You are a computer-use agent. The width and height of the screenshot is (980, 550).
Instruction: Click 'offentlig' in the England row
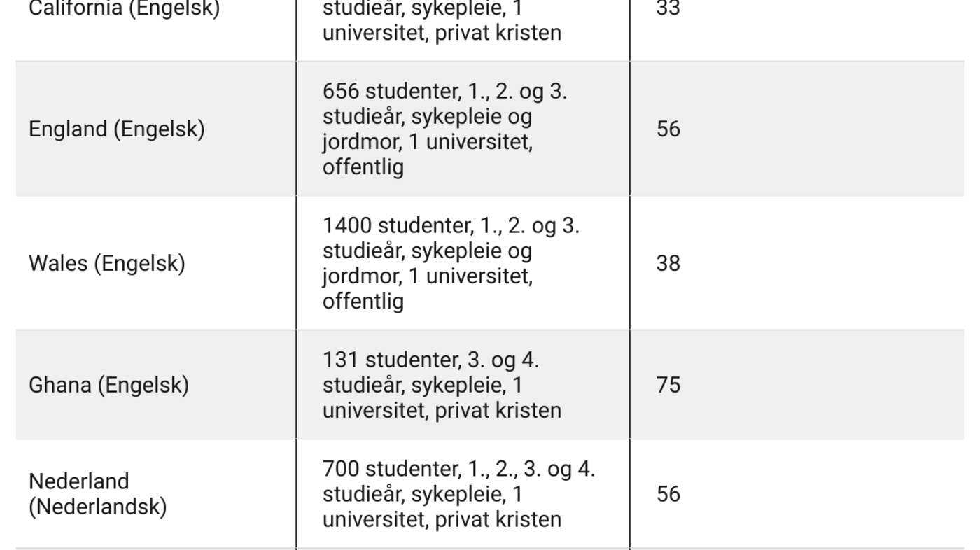[363, 168]
